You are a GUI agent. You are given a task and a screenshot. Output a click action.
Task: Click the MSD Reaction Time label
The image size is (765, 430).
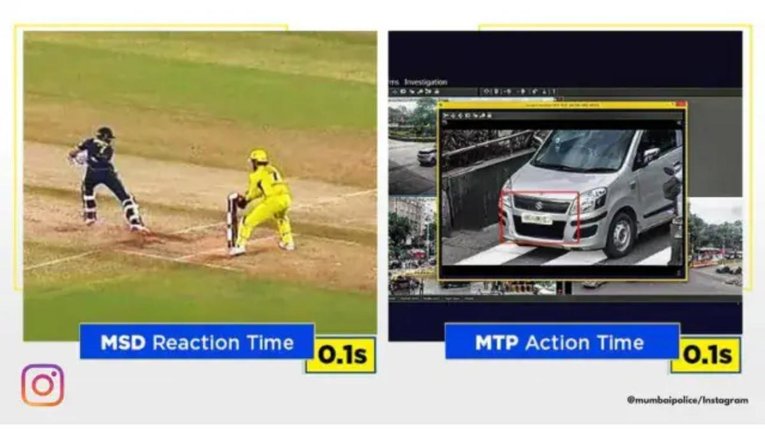197,342
